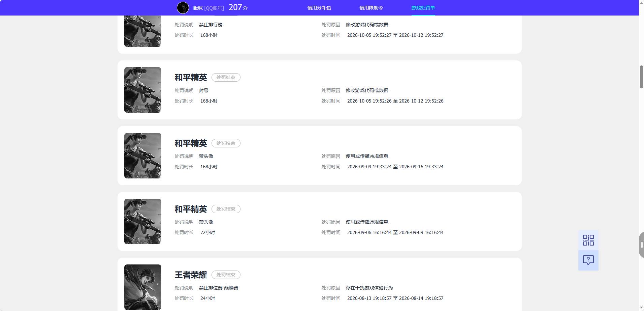Click the 处罚结束 badge on the 禁头像 168小时 card
The height and width of the screenshot is (311, 644).
226,143
